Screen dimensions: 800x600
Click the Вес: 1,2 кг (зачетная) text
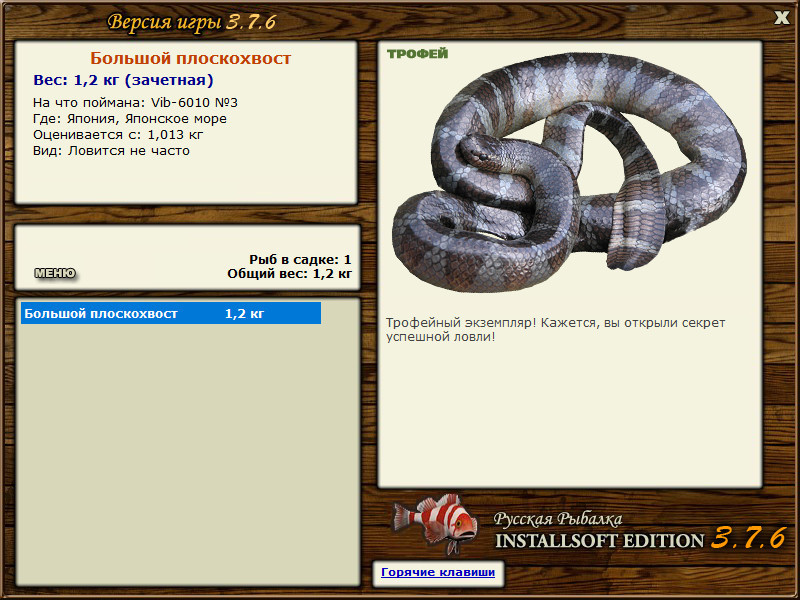[x=123, y=80]
